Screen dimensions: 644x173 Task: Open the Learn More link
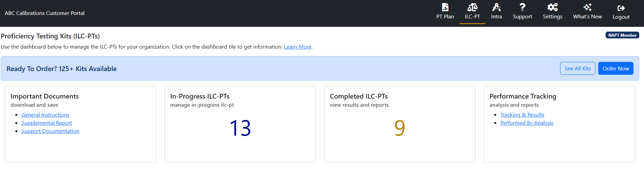click(x=298, y=47)
